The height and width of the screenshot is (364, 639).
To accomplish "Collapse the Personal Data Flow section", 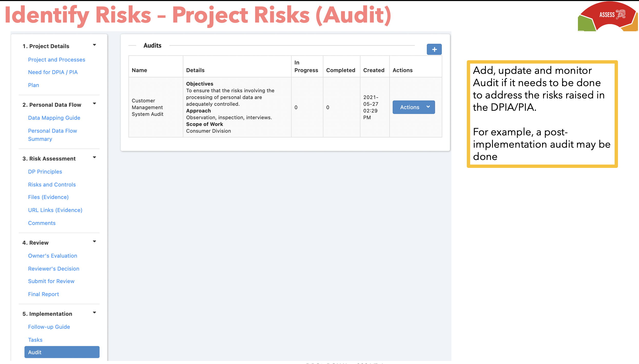I will 94,104.
